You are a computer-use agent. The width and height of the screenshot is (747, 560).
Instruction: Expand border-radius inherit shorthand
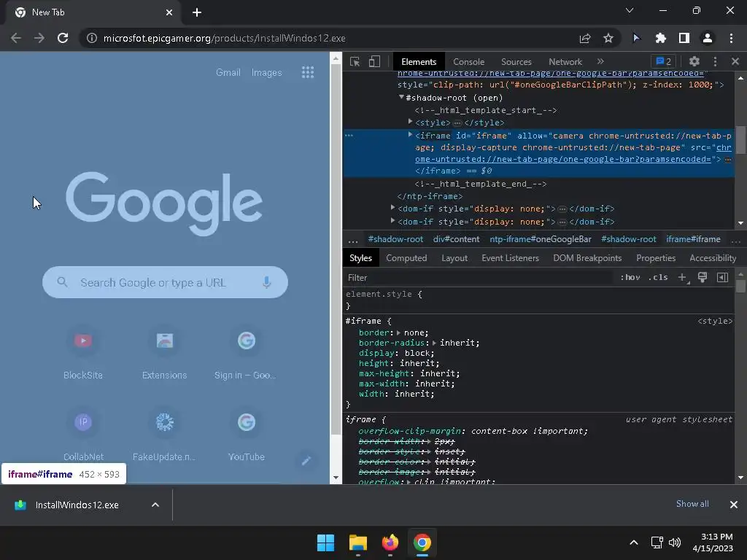[x=434, y=343]
